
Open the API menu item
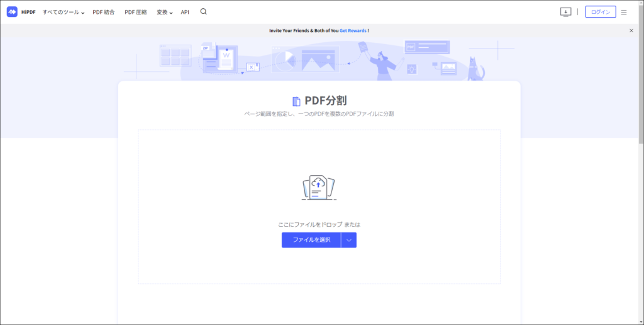[185, 13]
